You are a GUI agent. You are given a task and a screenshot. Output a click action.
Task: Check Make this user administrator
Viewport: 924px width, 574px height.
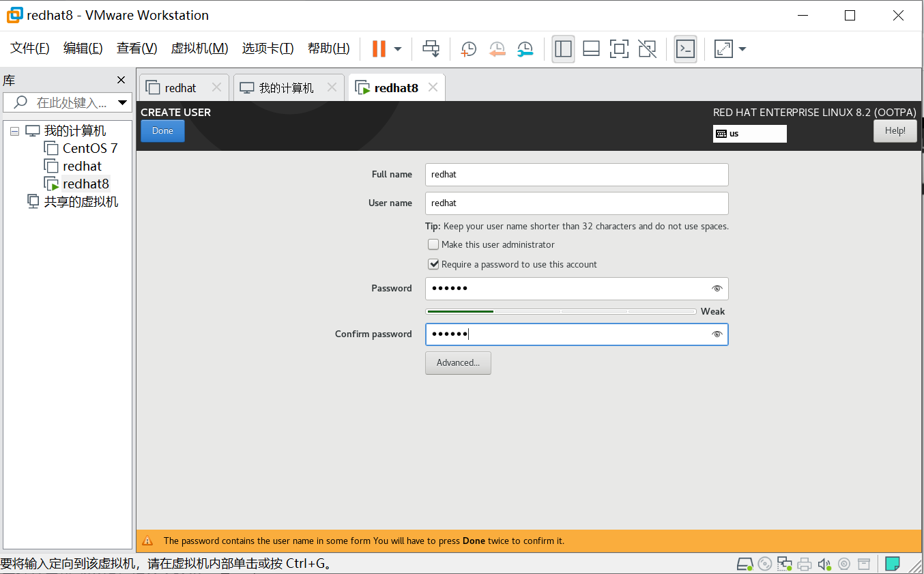pyautogui.click(x=433, y=244)
